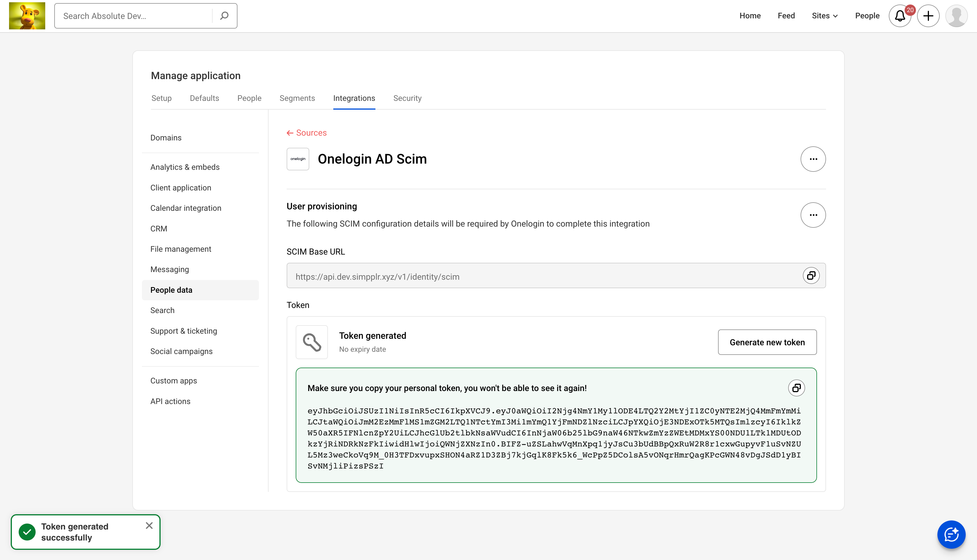Click the Onelogin source logo
This screenshot has height=560, width=977.
(297, 159)
